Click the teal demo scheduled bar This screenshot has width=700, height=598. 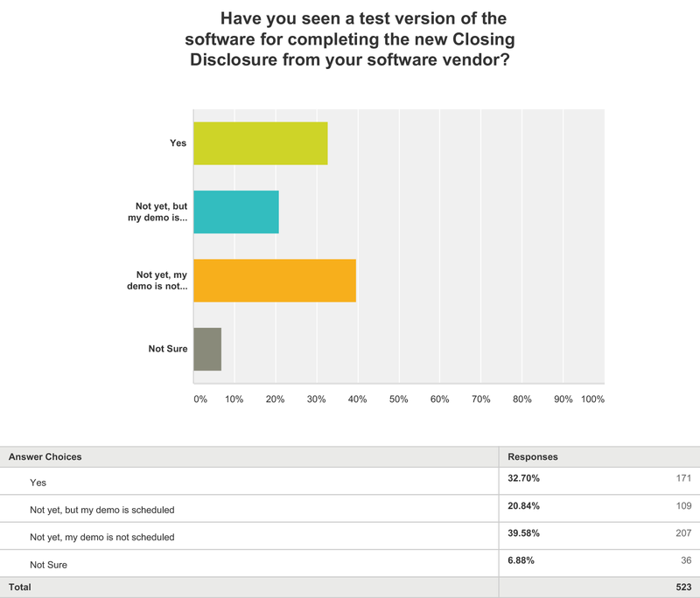(x=236, y=212)
